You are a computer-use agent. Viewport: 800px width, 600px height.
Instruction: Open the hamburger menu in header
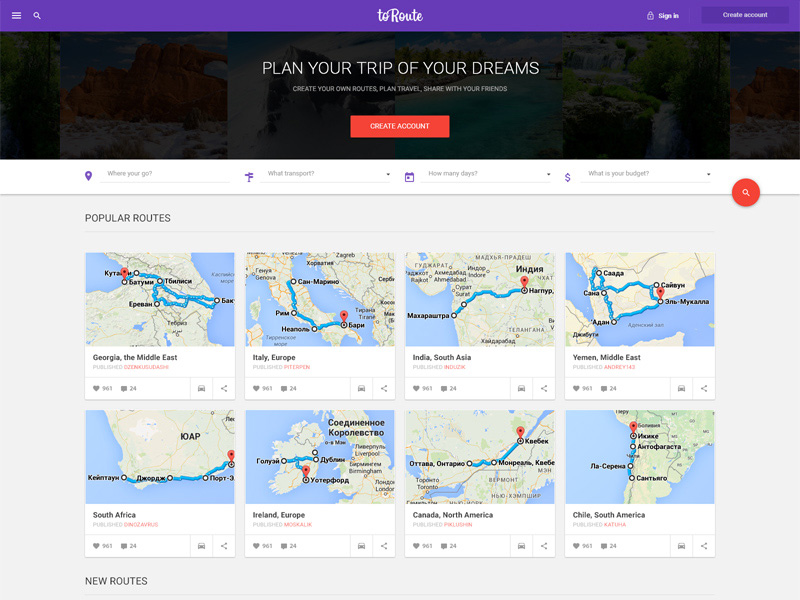tap(16, 16)
